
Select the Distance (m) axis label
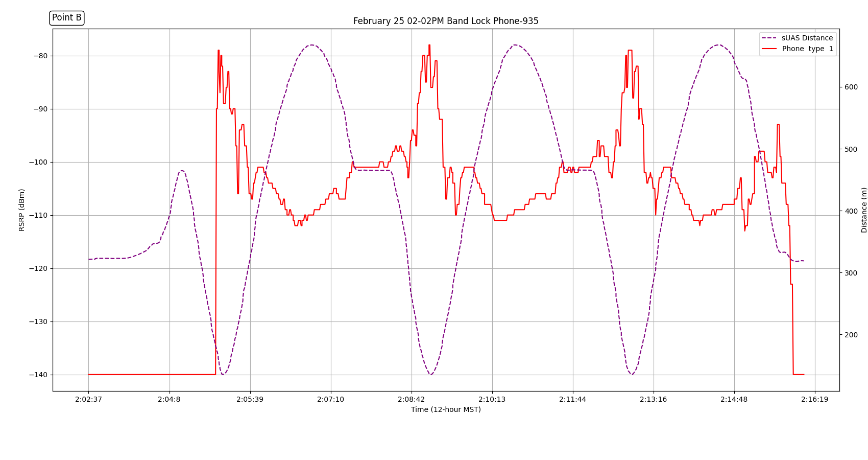(864, 210)
